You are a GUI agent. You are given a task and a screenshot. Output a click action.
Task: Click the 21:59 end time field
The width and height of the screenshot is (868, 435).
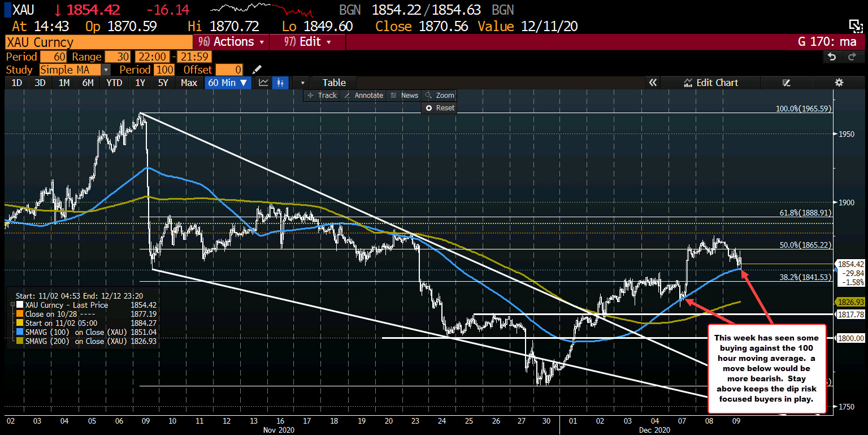194,57
